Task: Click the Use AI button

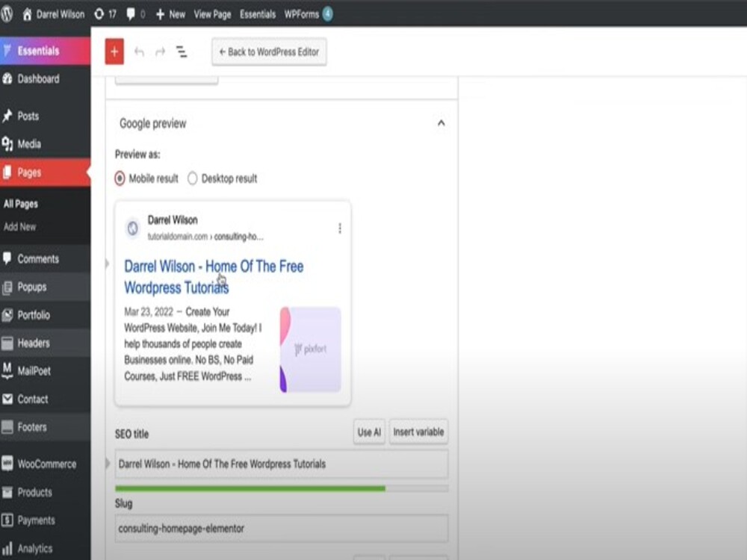Action: (368, 432)
